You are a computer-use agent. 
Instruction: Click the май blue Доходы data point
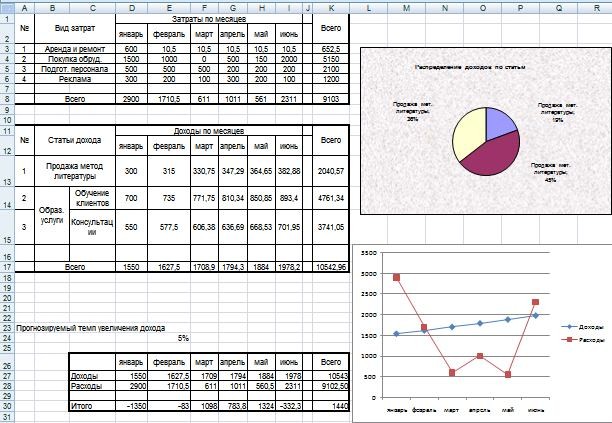click(508, 320)
